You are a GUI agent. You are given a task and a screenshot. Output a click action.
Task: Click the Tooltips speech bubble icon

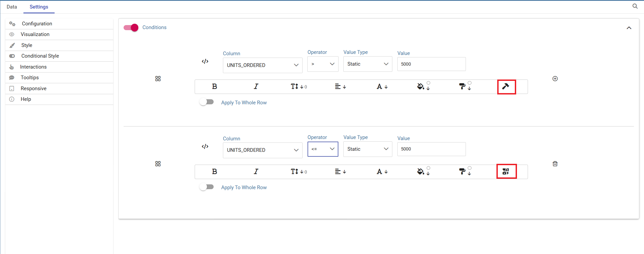pyautogui.click(x=12, y=78)
